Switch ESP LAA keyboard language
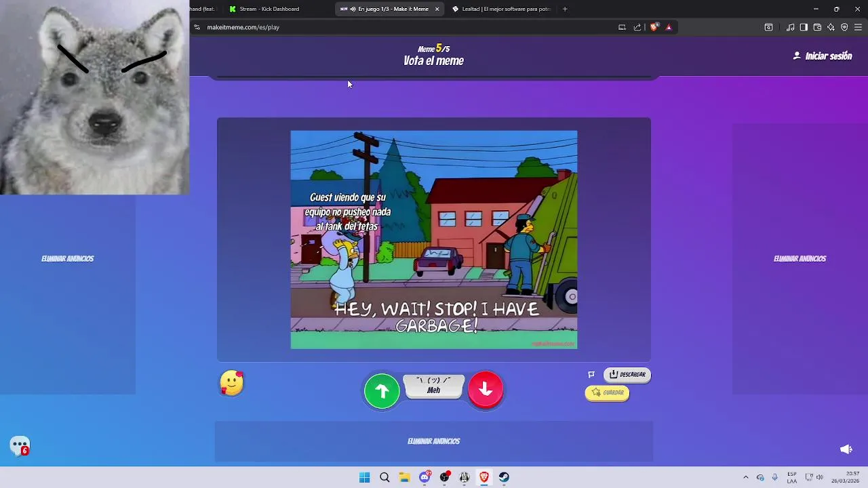The height and width of the screenshot is (488, 868). pyautogui.click(x=792, y=477)
